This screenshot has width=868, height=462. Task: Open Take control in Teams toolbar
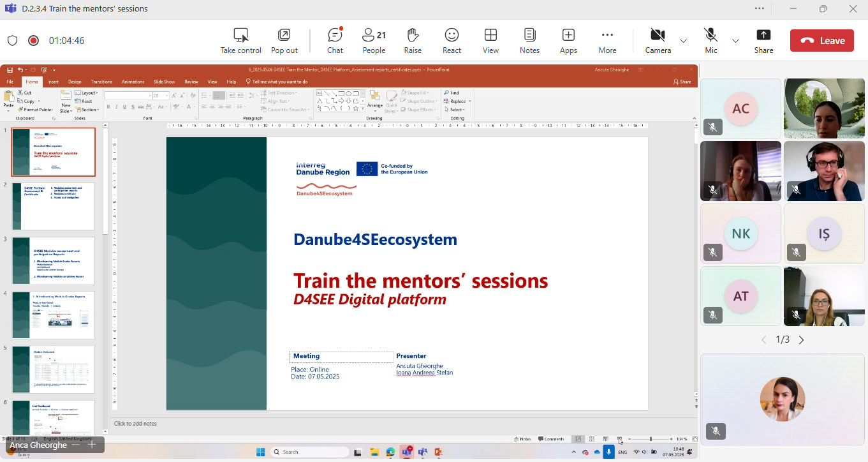click(240, 41)
